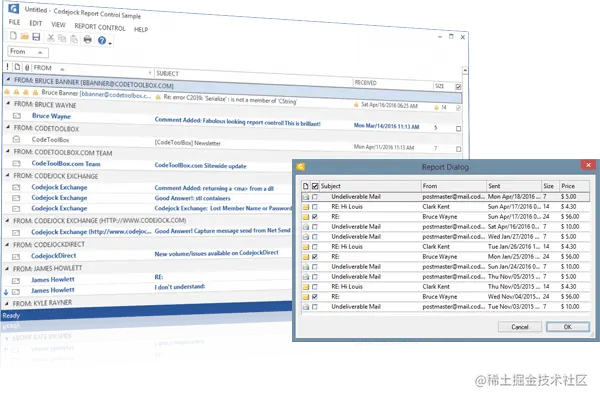Screen dimensions: 600x400
Task: Click the Ready status bar text
Action: click(11, 315)
